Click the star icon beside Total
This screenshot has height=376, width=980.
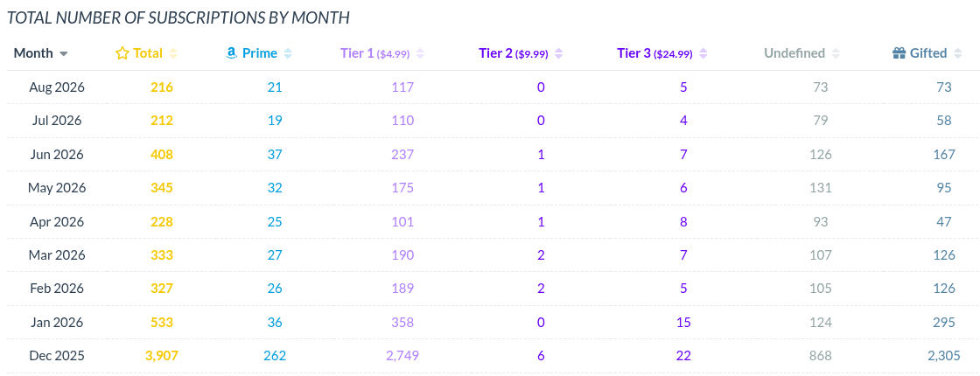point(122,53)
